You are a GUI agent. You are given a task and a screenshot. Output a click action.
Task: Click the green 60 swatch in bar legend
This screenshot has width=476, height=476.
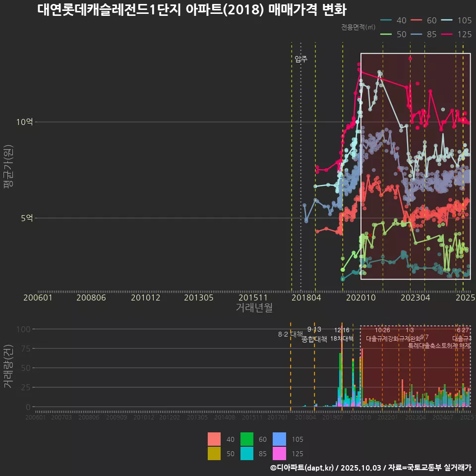click(246, 439)
